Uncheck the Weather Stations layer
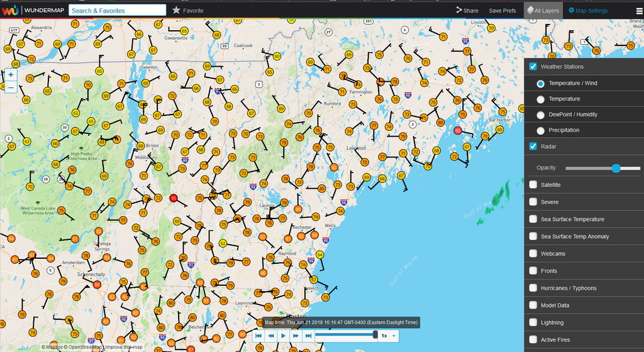The height and width of the screenshot is (352, 644). 533,67
